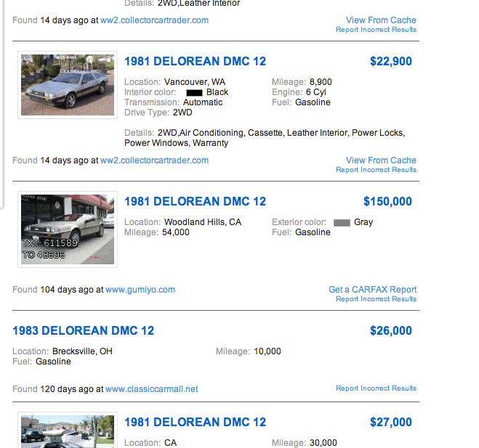Click the $150,000 price link
The image size is (479, 448).
tap(387, 201)
